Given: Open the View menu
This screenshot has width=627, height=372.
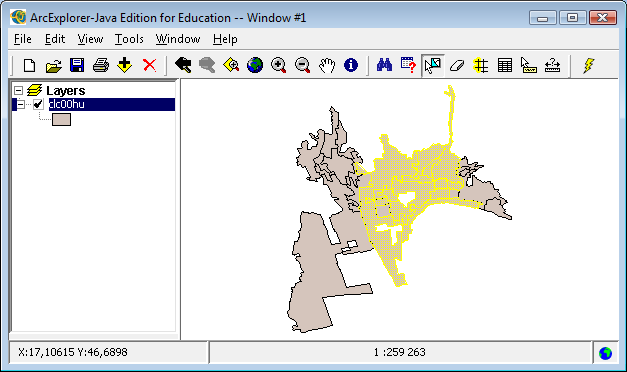Looking at the screenshot, I should click(x=90, y=39).
